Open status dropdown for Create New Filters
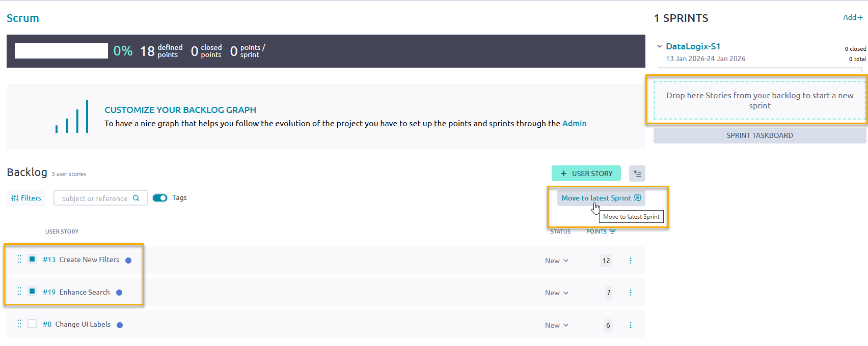Screen dimensions: 868x346 (x=556, y=261)
